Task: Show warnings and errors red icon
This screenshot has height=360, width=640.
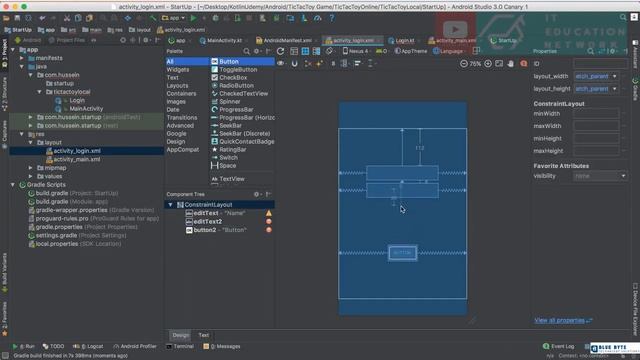Action: point(524,64)
